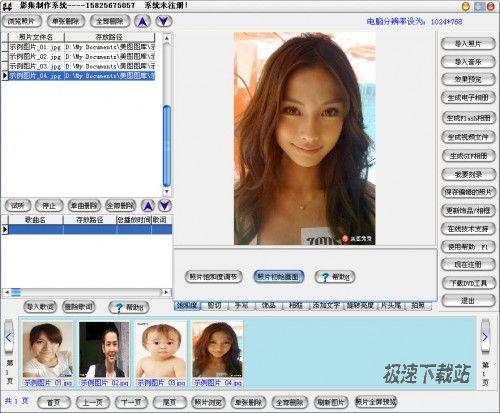Image resolution: width=500 pixels, height=413 pixels.
Task: Click the 导入照片 button
Action: (468, 44)
